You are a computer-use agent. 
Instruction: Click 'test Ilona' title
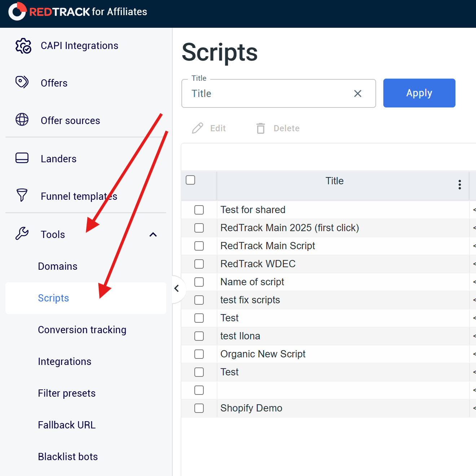click(240, 336)
